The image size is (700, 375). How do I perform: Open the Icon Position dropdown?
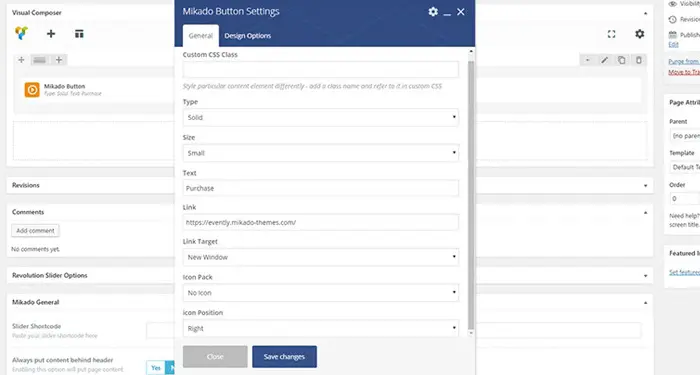tap(321, 329)
